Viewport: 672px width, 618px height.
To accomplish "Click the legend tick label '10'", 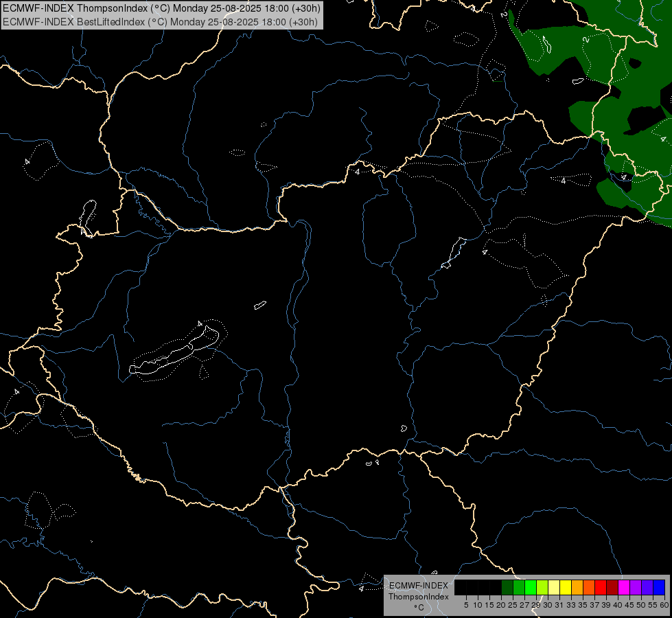I will coord(478,605).
